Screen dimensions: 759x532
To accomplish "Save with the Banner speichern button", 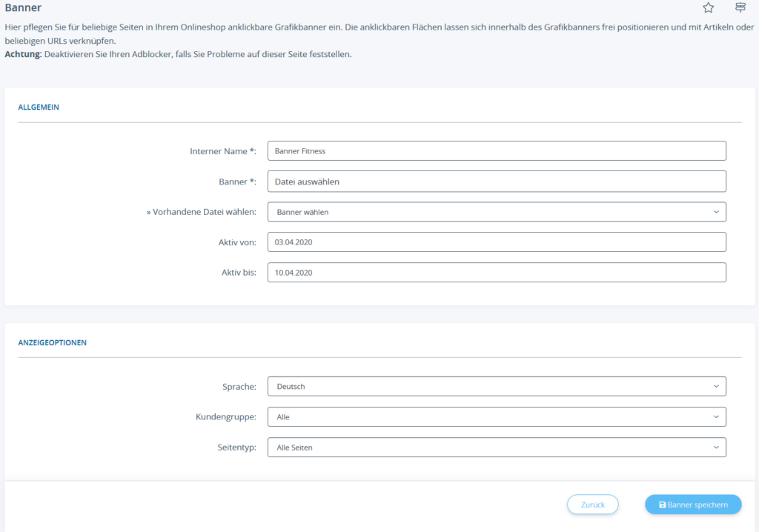I will click(x=693, y=505).
